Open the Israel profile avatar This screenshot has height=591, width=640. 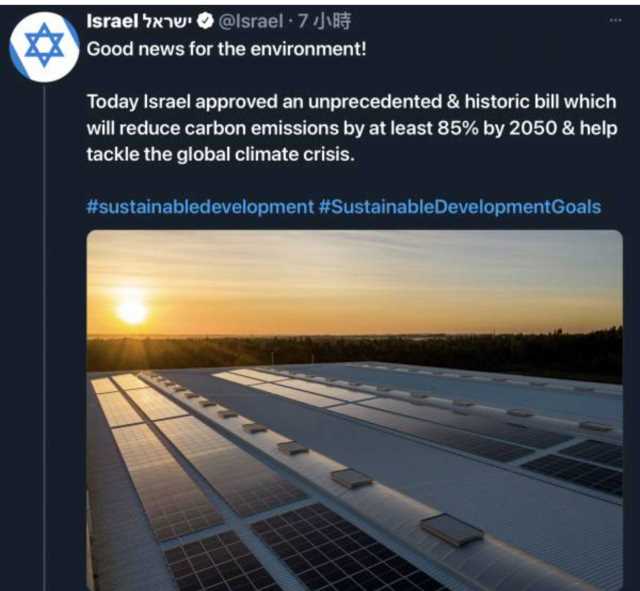point(43,45)
